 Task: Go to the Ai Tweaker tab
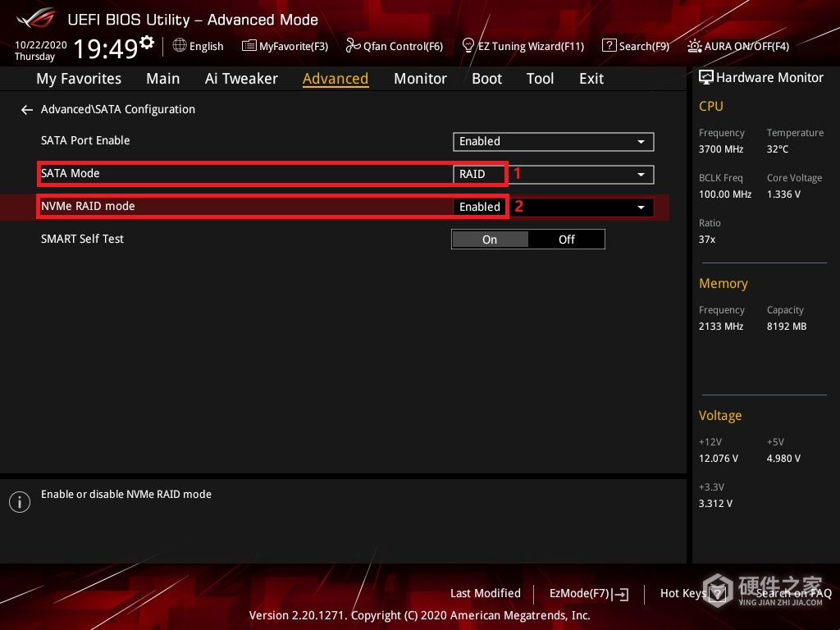click(x=241, y=79)
